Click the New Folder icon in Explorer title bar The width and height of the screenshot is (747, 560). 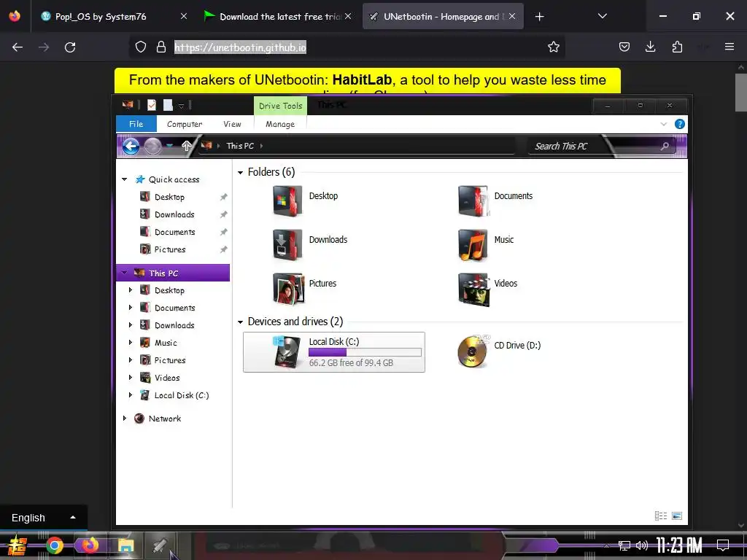click(168, 105)
